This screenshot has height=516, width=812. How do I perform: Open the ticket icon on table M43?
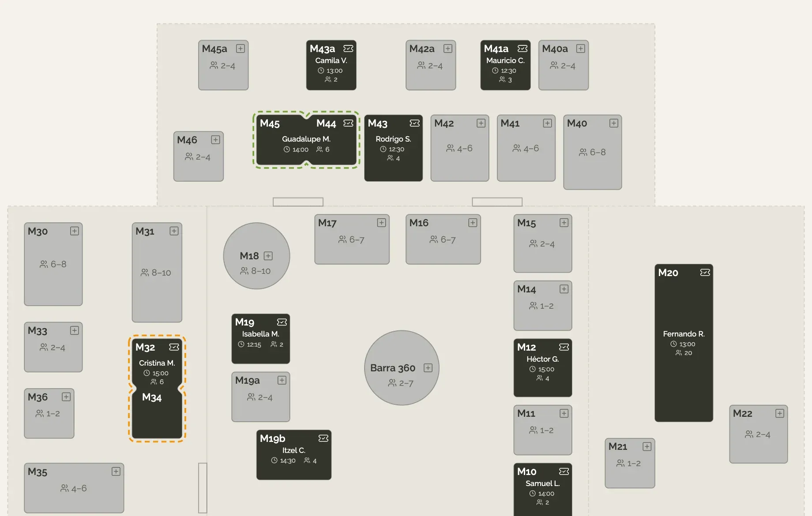pos(415,123)
